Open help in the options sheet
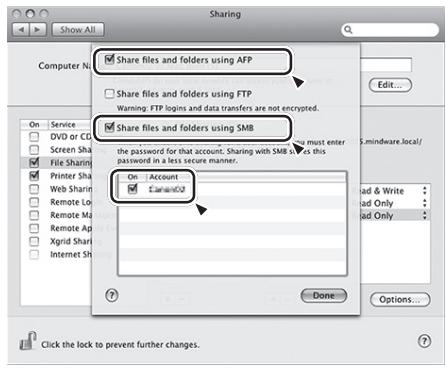This screenshot has height=368, width=446. (112, 295)
